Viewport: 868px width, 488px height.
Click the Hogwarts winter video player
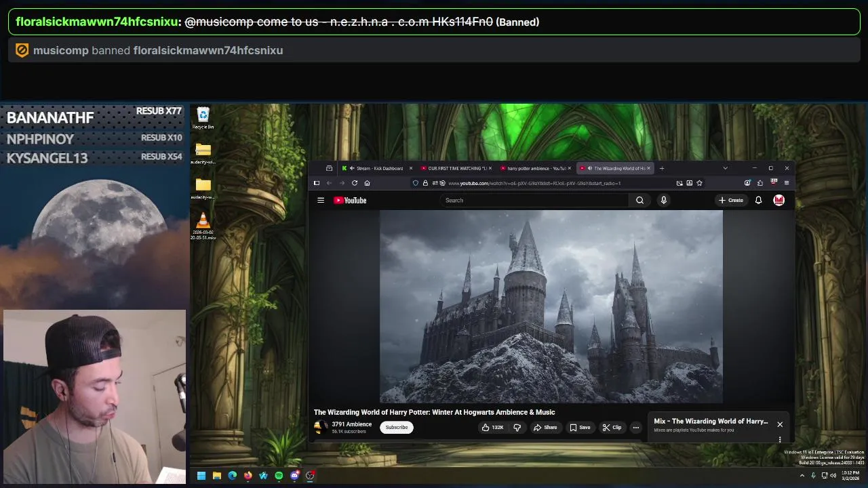pos(551,306)
